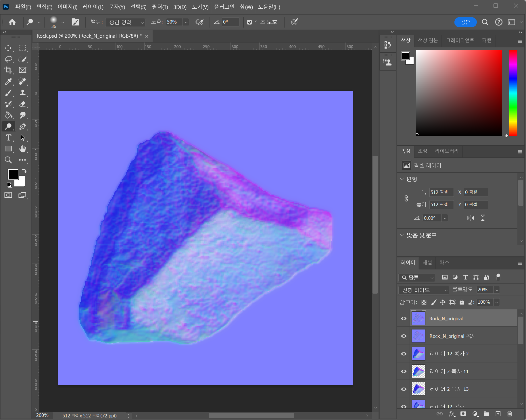This screenshot has height=420, width=526.
Task: Open layer effects fx menu
Action: click(x=452, y=414)
